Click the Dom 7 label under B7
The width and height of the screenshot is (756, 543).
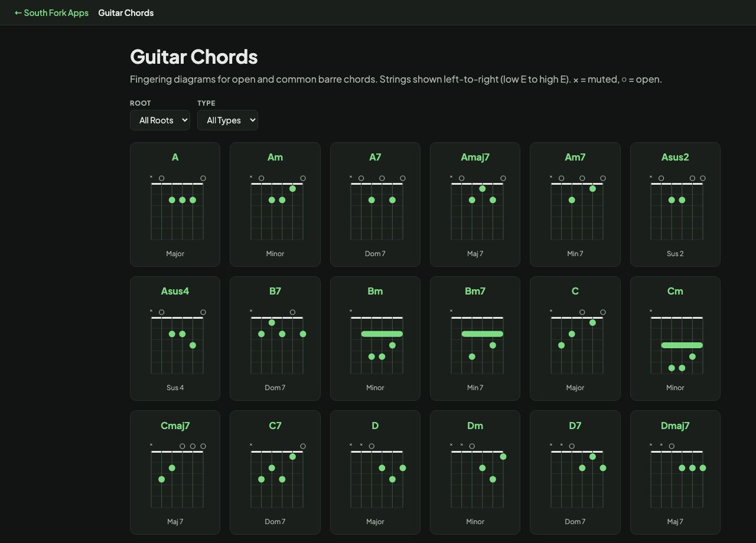tap(275, 388)
